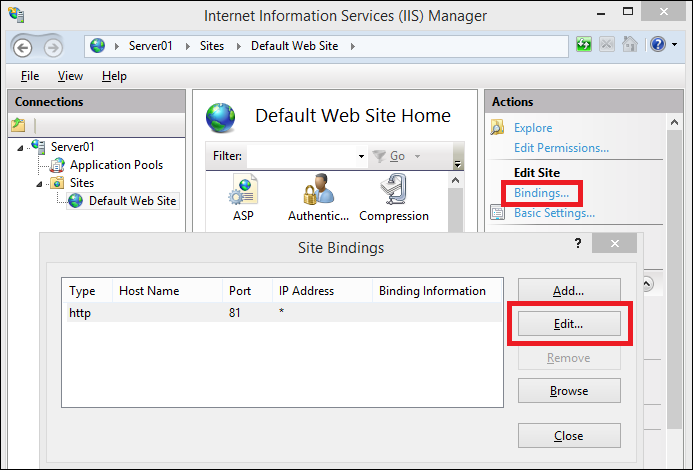Click the green Refresh icon in toolbar
Viewport: 693px width, 470px height.
tap(585, 45)
